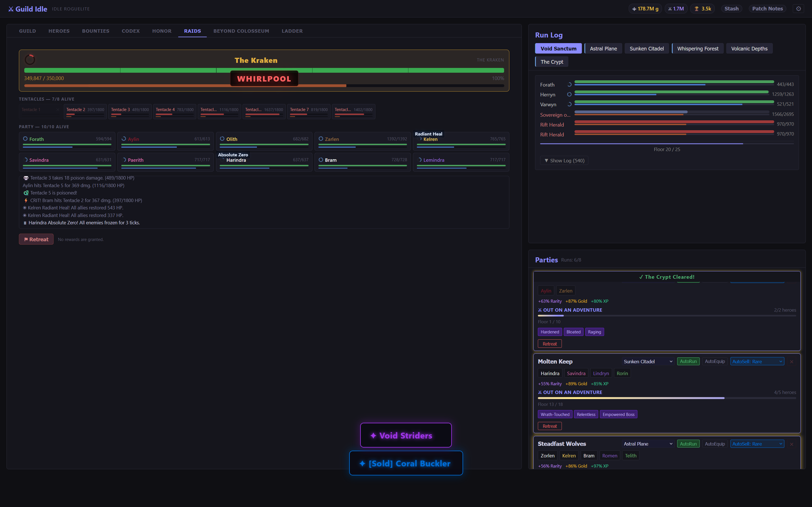Open the HEROES tab
This screenshot has width=812, height=507.
click(59, 31)
